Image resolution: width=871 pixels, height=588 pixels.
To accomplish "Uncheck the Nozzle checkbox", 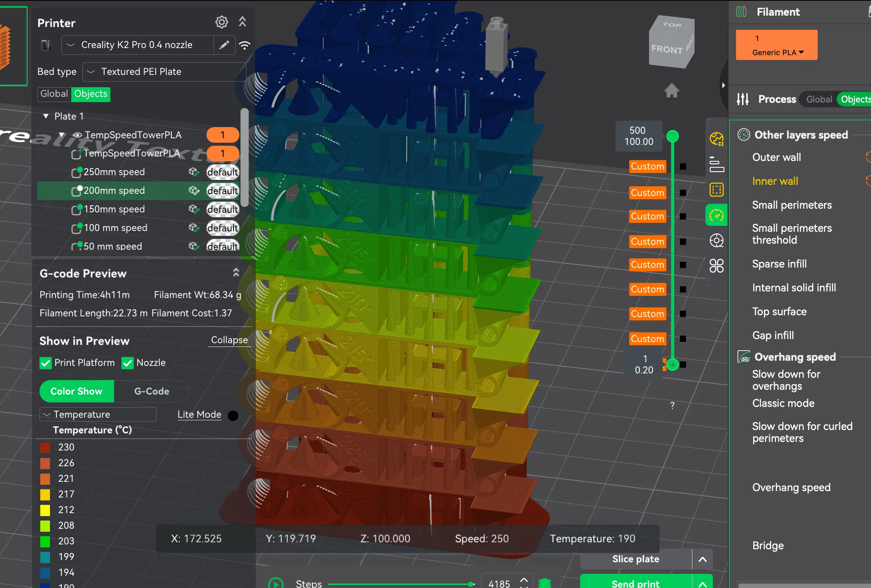I will (128, 363).
